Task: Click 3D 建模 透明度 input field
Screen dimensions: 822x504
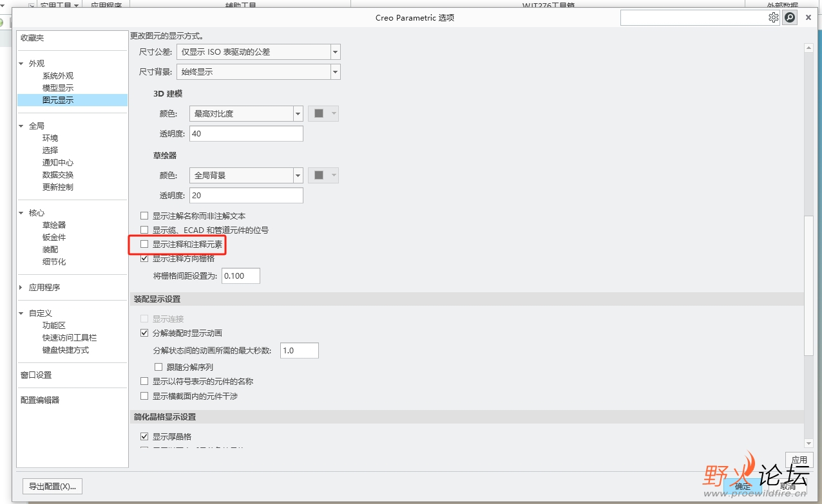Action: tap(246, 133)
